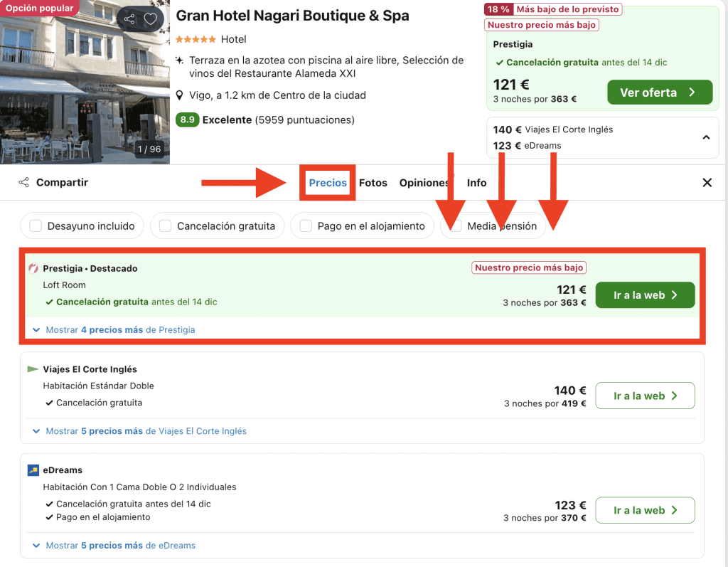Click the Ver oferta button
Viewport: 728px width, 567px height.
[x=659, y=92]
